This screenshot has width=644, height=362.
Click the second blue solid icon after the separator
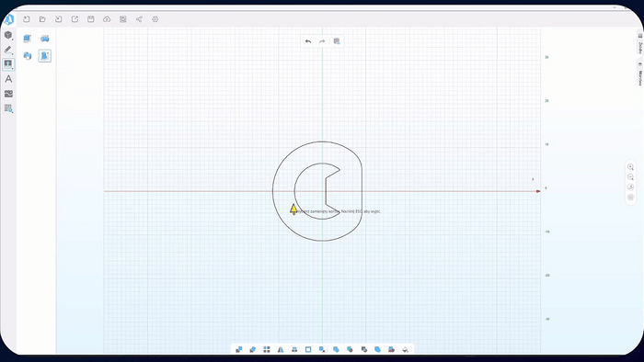coord(350,349)
